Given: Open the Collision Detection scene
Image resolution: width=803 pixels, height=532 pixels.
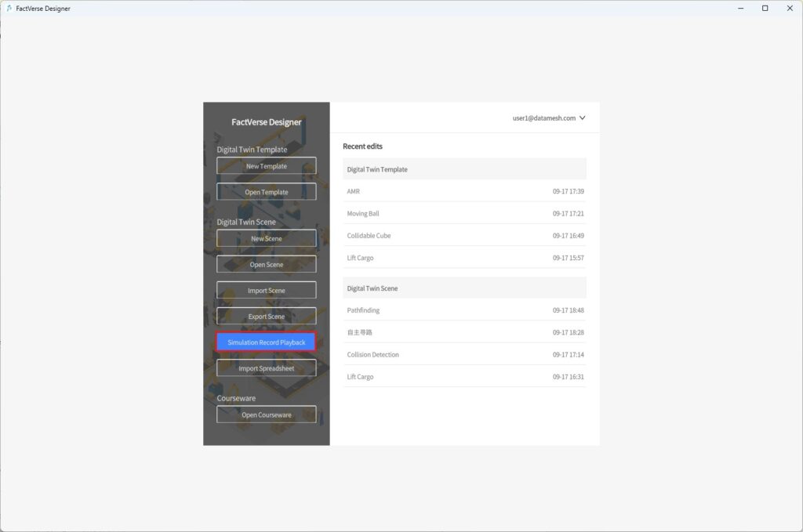Looking at the screenshot, I should point(464,354).
